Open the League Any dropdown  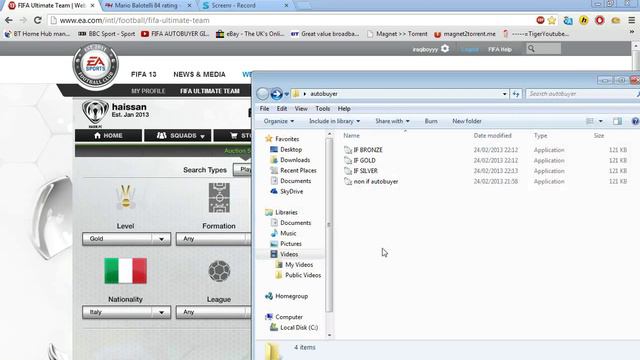pos(214,312)
